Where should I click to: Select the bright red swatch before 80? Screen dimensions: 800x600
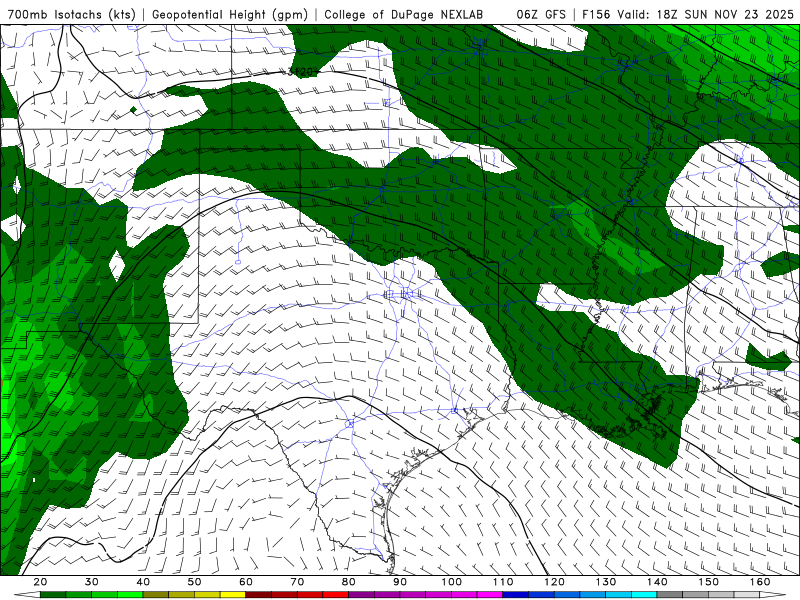[336, 595]
